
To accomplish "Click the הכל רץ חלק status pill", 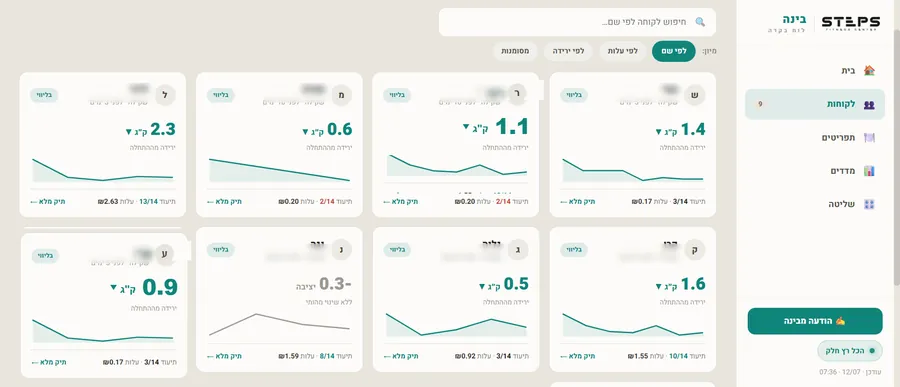I will click(x=850, y=350).
